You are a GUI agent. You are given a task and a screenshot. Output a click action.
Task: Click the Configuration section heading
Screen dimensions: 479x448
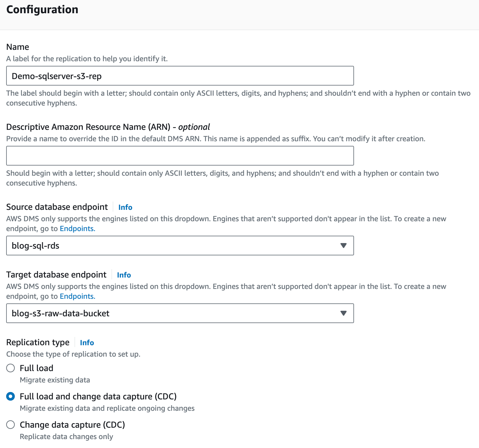42,10
